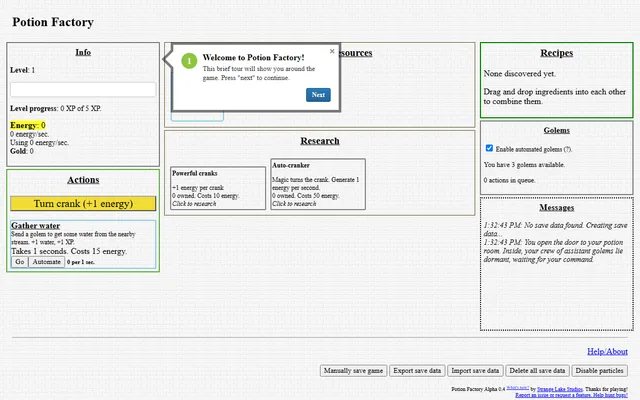This screenshot has width=640, height=400.
Task: Click 'You have 3 golems available' text
Action: 524,165
